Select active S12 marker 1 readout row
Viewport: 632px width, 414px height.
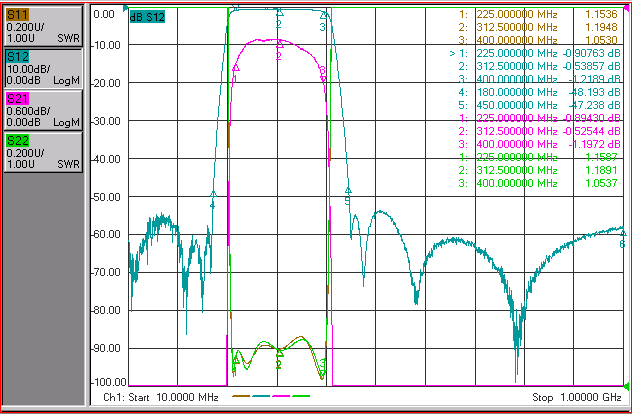(535, 53)
